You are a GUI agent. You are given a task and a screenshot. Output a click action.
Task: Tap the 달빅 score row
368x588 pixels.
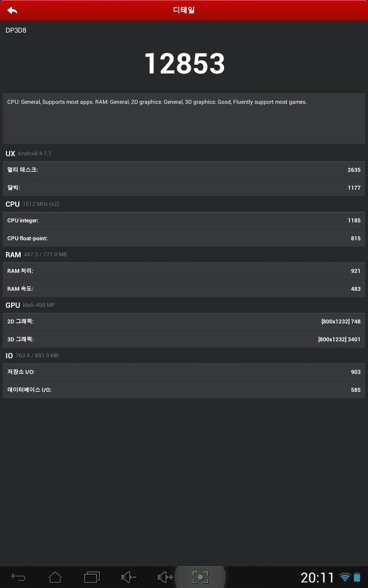184,187
